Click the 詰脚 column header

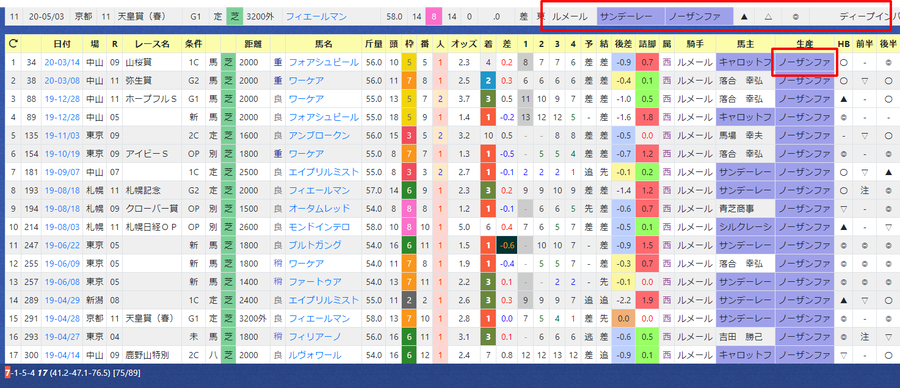coord(647,43)
